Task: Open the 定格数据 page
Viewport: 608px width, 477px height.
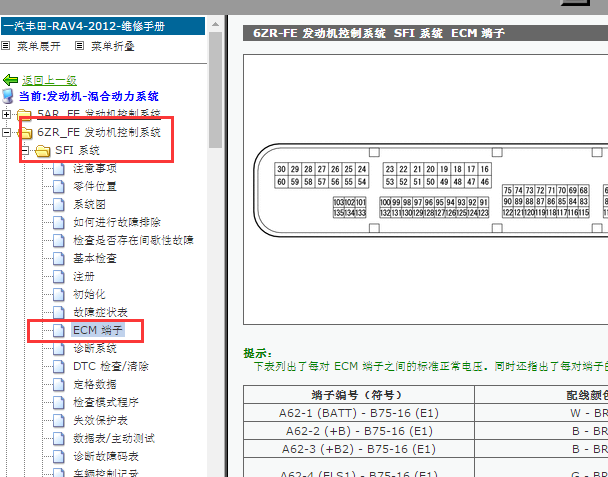Action: tap(95, 384)
